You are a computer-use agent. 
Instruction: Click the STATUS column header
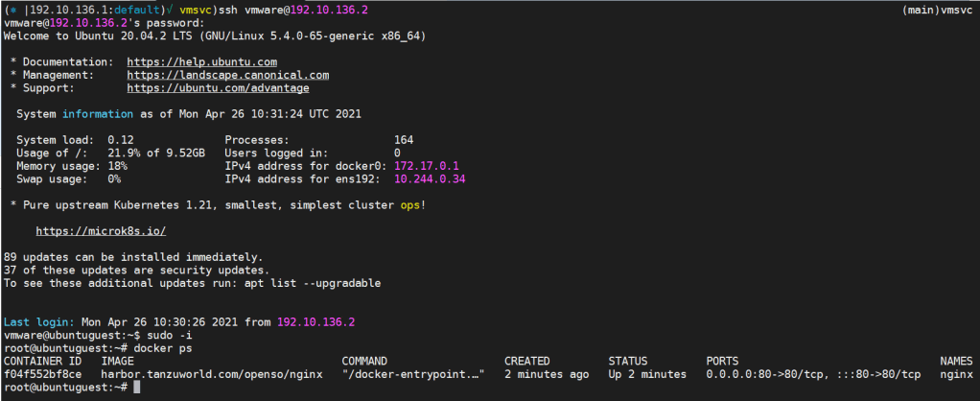click(628, 361)
